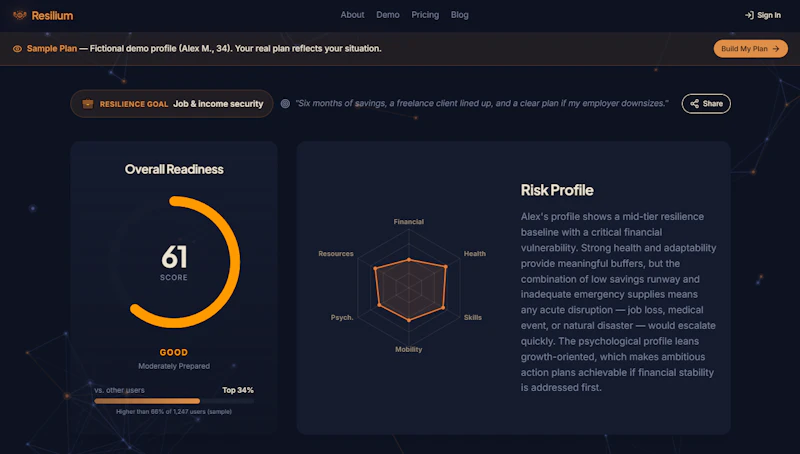This screenshot has width=800, height=454.
Task: Click the Resources axis label on radar
Action: pos(336,254)
